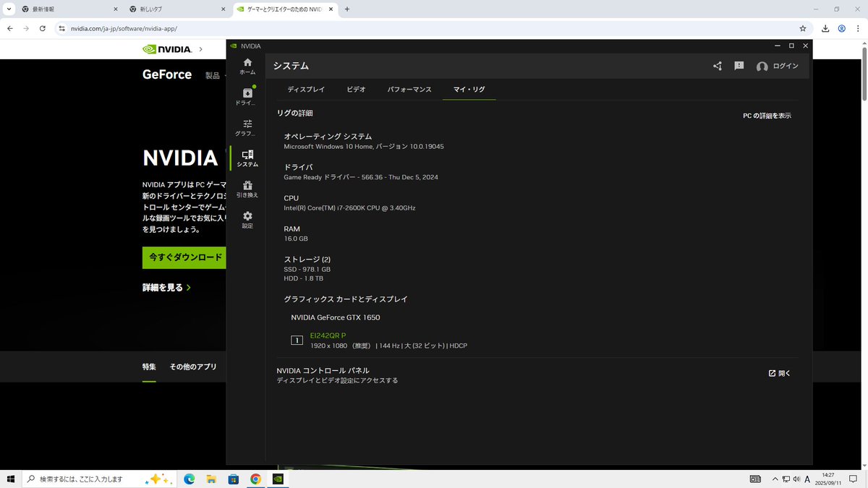Image resolution: width=868 pixels, height=488 pixels.
Task: Click the NVIDIA app taskbar icon
Action: pyautogui.click(x=278, y=479)
